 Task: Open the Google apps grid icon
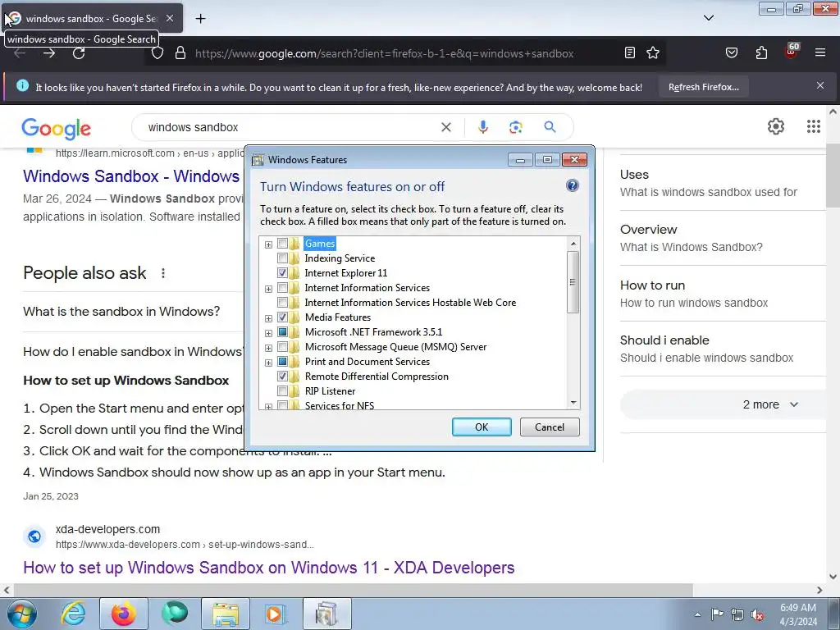point(813,126)
